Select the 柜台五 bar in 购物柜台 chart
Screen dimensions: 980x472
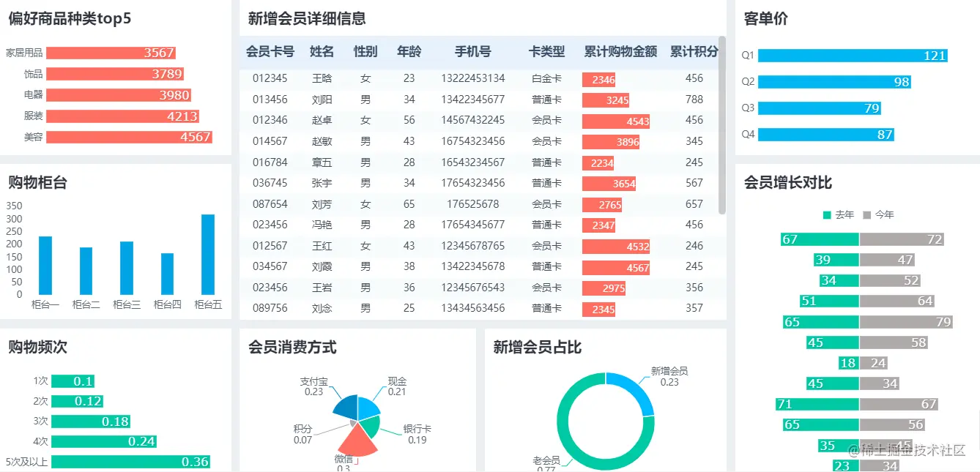click(207, 256)
